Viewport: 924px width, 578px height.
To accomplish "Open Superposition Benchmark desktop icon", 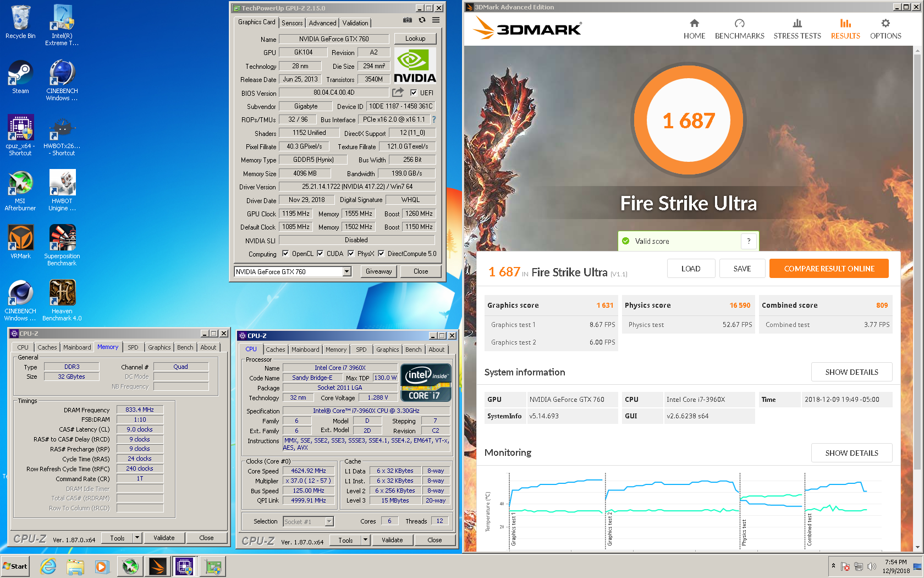I will (x=62, y=246).
